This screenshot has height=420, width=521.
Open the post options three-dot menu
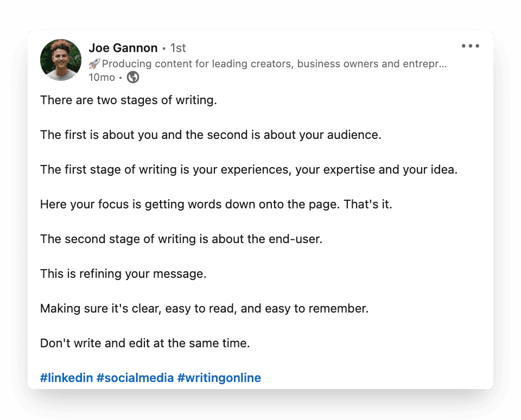click(471, 46)
